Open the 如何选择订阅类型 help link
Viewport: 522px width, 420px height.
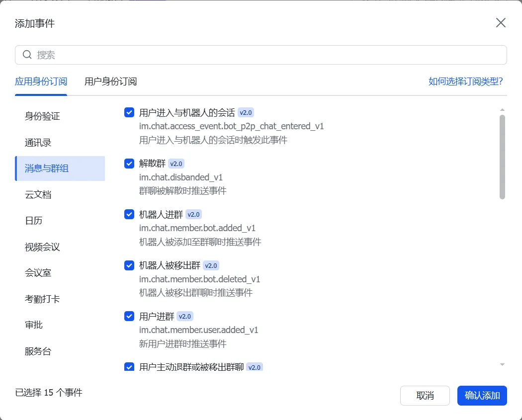[x=465, y=81]
